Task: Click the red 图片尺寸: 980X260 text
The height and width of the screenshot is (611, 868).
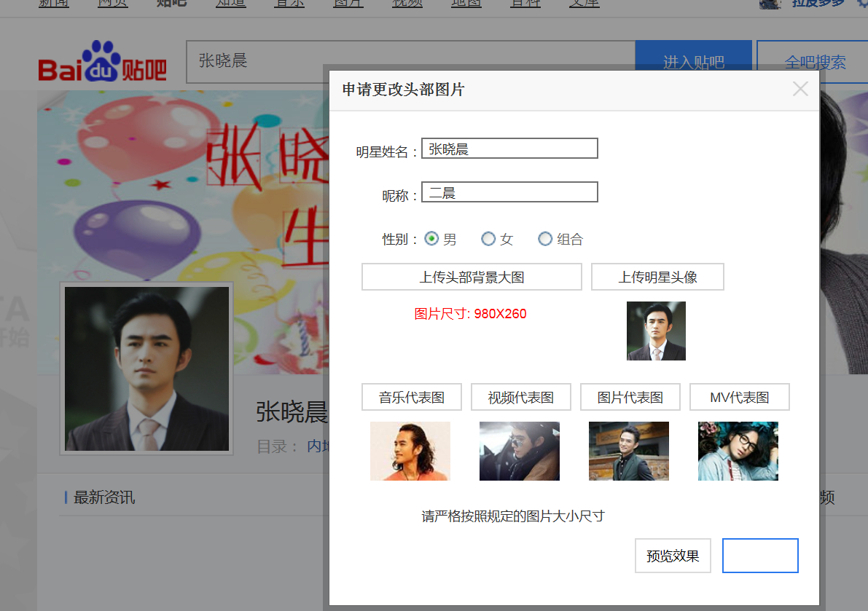Action: 470,314
